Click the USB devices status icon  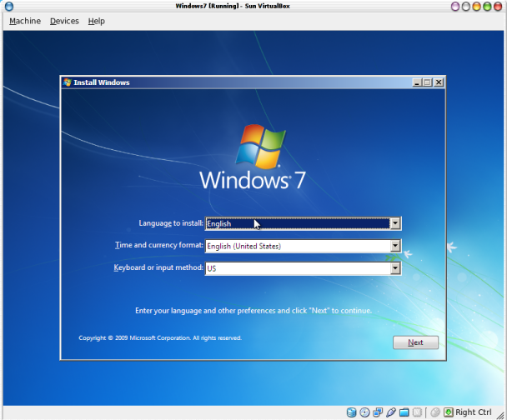[x=391, y=412]
